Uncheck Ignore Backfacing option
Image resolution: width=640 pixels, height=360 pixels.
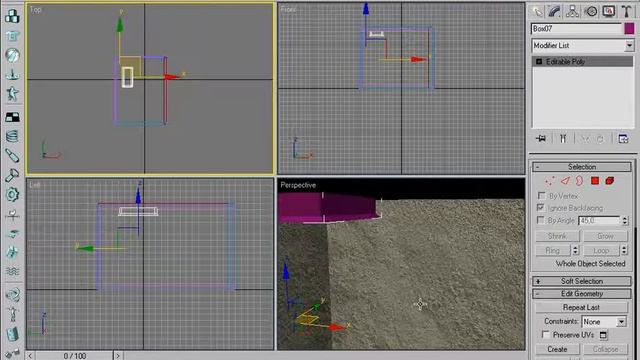click(x=541, y=208)
